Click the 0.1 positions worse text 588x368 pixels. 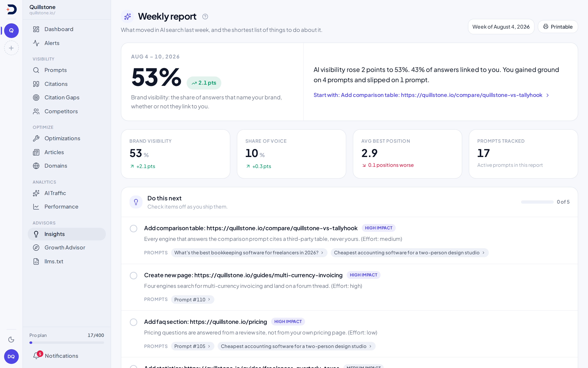pos(391,165)
